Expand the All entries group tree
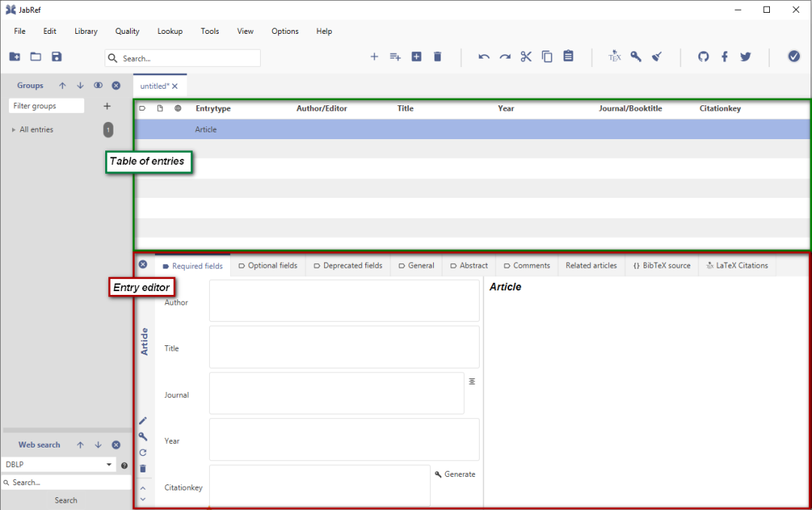Viewport: 812px width, 510px height. click(14, 129)
